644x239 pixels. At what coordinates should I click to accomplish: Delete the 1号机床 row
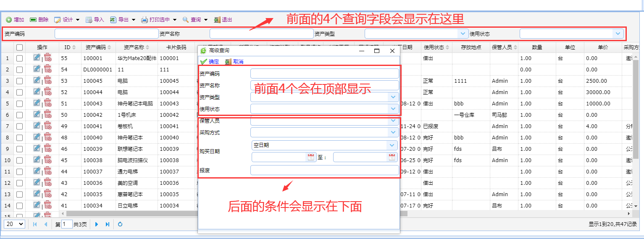point(47,114)
